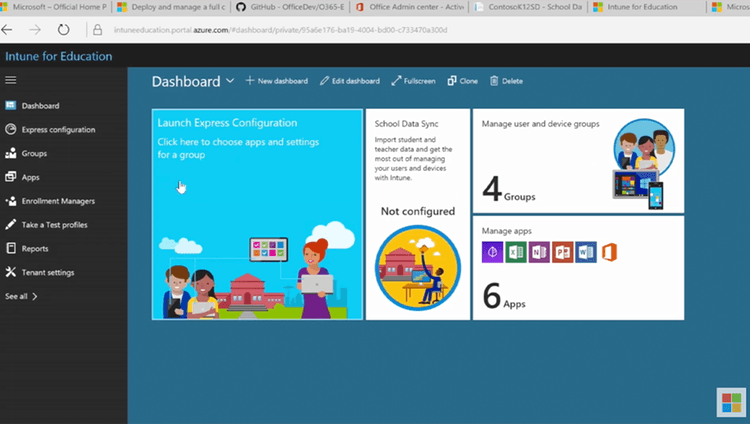The image size is (750, 424).
Task: Click Edit dashboard pencil button
Action: [349, 81]
